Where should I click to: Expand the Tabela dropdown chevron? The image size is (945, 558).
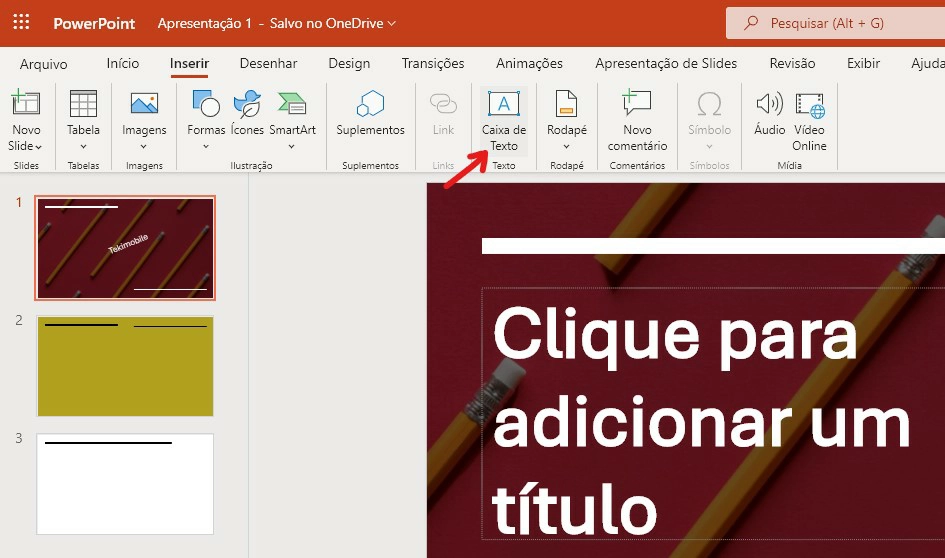click(x=83, y=146)
